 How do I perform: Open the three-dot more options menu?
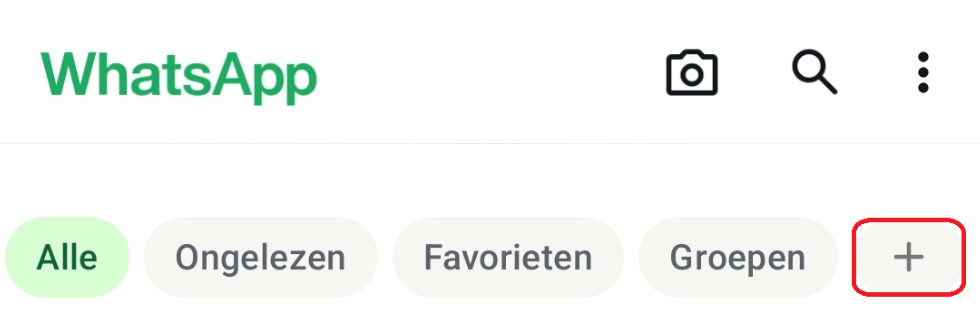(923, 72)
